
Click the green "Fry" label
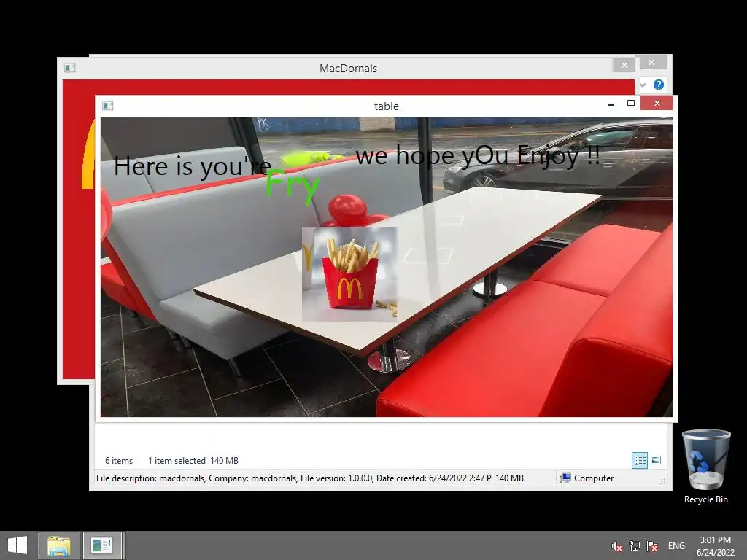click(x=292, y=186)
